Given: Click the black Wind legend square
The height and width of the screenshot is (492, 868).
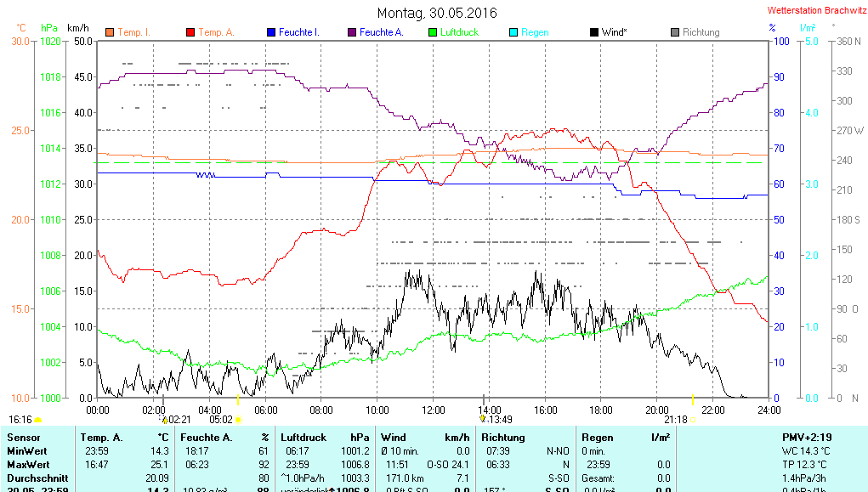Looking at the screenshot, I should click(x=593, y=32).
